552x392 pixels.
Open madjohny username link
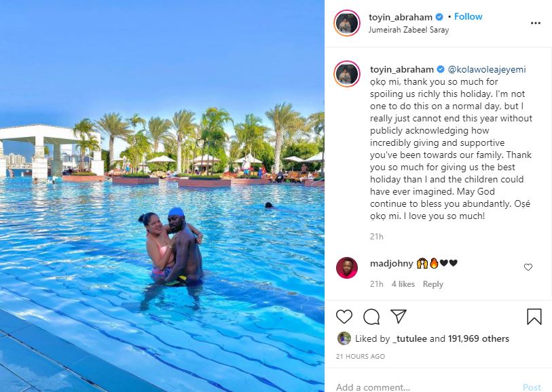[x=392, y=263]
